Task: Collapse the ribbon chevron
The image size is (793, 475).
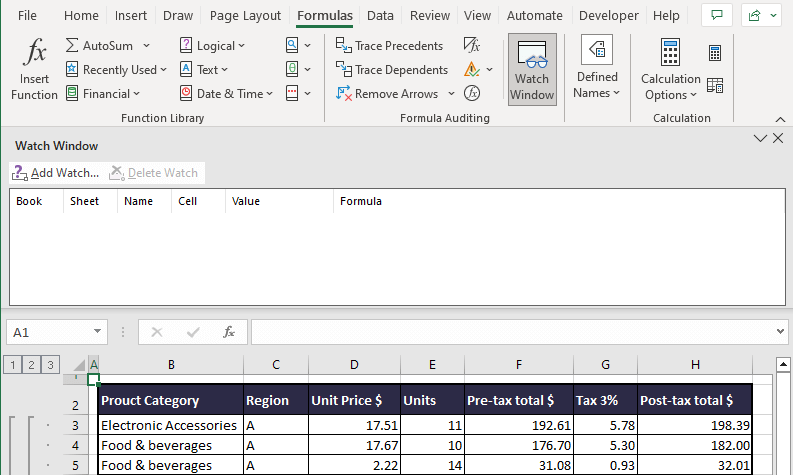Action: 780,119
